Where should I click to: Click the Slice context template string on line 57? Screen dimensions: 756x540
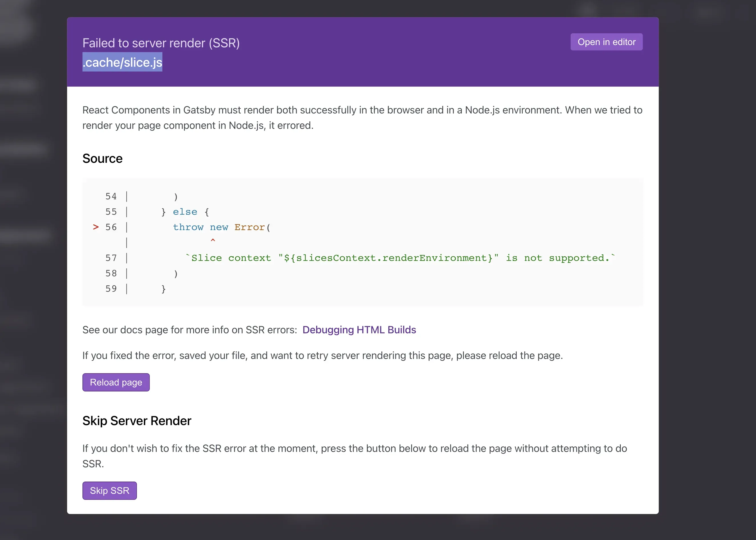click(400, 258)
